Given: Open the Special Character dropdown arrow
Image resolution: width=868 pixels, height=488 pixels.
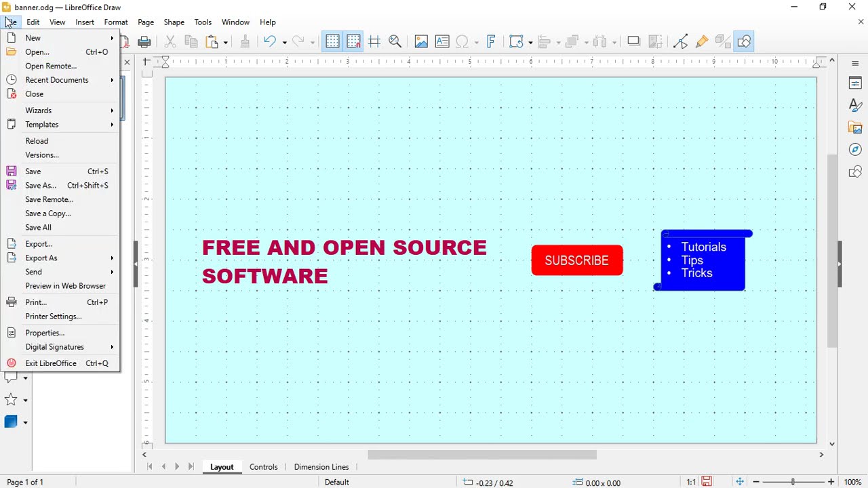Looking at the screenshot, I should 476,42.
